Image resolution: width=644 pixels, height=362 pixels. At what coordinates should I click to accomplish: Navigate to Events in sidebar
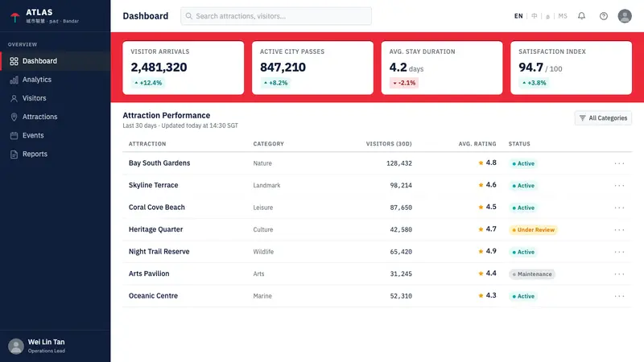55,135
